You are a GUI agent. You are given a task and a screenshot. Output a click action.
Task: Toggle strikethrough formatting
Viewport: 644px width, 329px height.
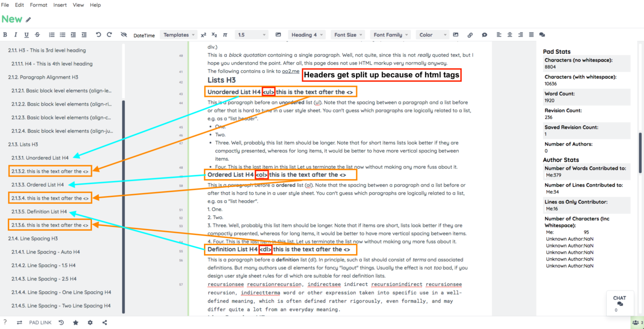pos(37,35)
